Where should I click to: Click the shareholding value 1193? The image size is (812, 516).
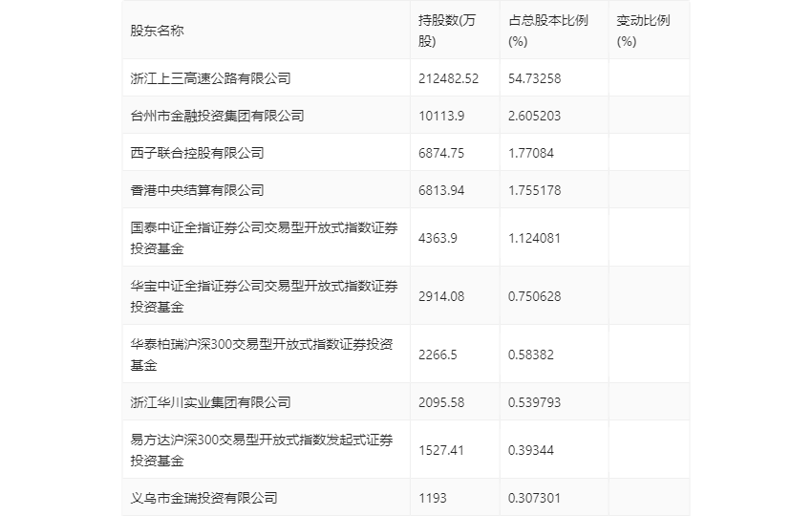click(433, 498)
